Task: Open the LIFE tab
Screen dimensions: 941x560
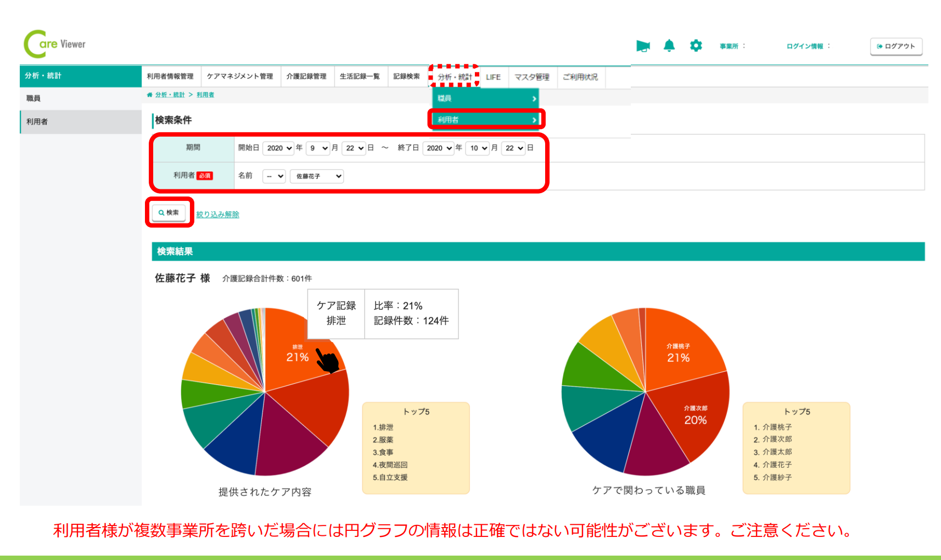Action: 493,77
